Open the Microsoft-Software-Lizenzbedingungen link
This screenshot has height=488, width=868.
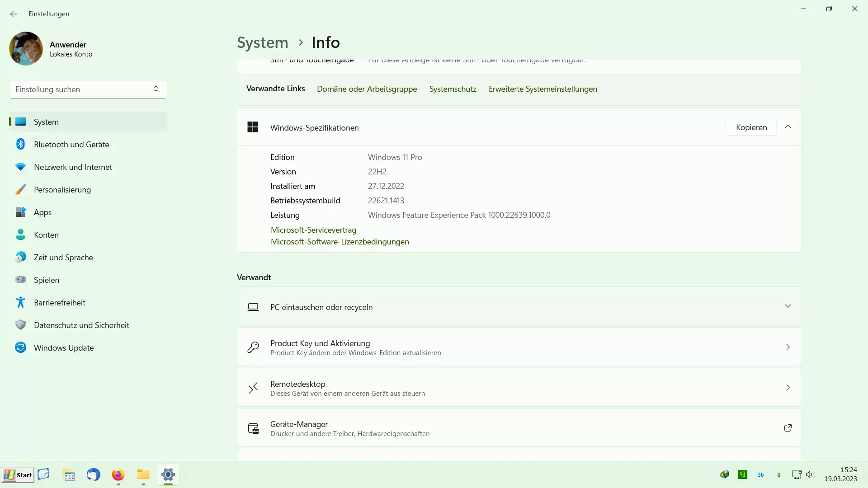coord(340,242)
